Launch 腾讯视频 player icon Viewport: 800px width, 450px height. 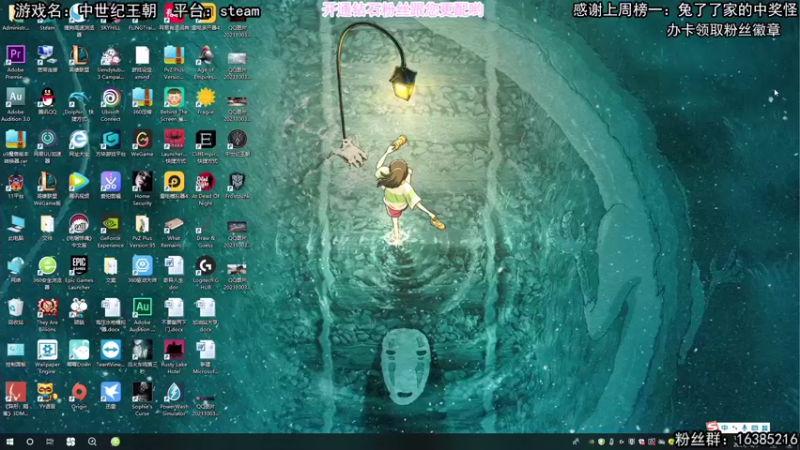coord(79,182)
